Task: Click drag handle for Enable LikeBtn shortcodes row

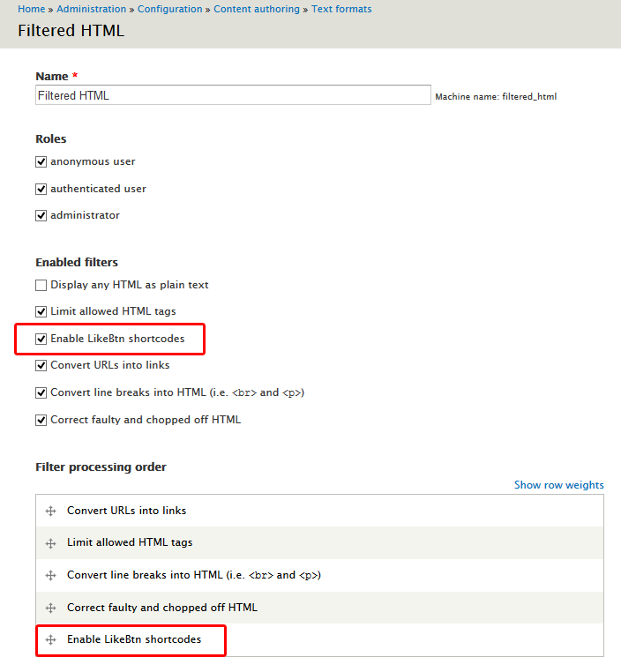Action: (x=50, y=639)
